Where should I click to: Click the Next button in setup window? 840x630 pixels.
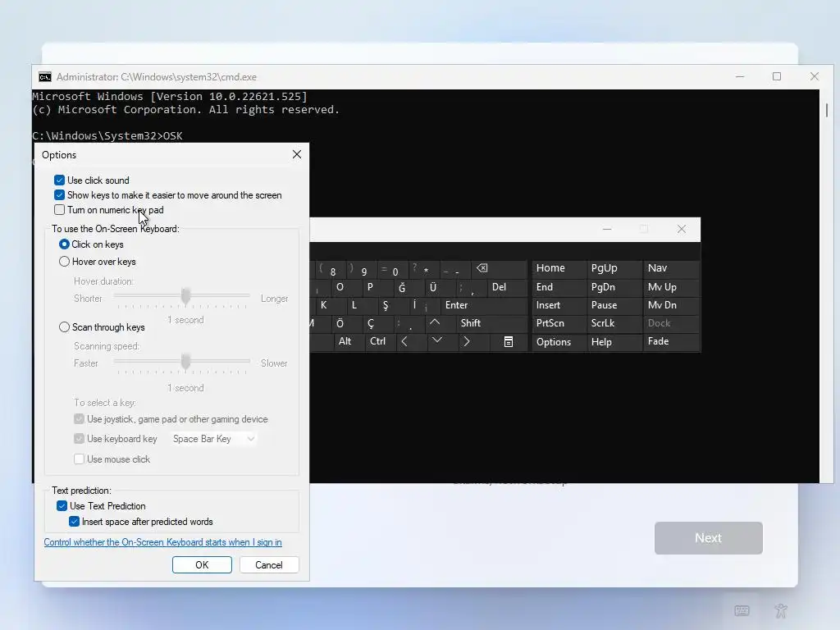(708, 538)
